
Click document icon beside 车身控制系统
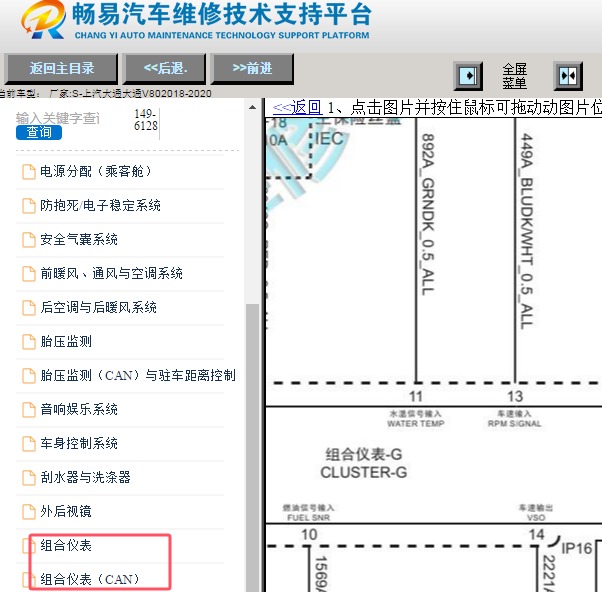tap(29, 444)
